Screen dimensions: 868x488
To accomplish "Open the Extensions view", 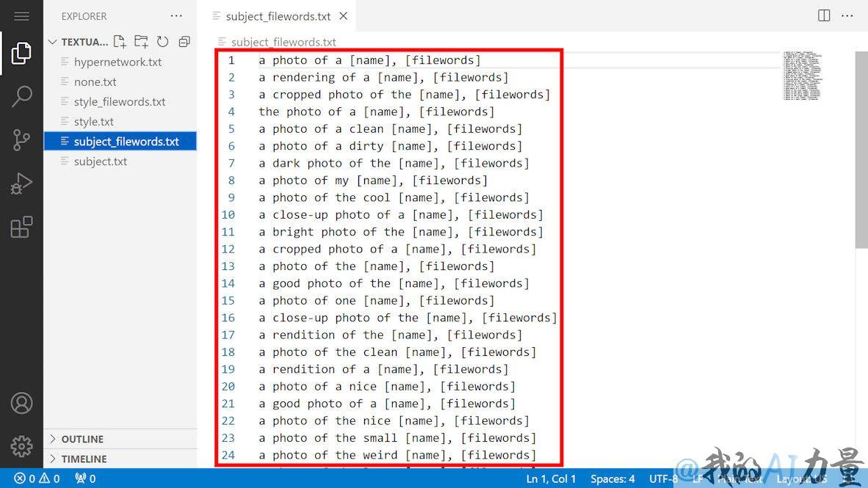I will (x=21, y=227).
